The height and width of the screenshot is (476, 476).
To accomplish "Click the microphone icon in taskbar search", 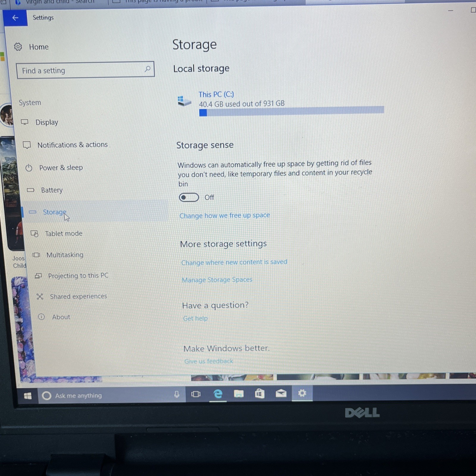I will point(177,394).
